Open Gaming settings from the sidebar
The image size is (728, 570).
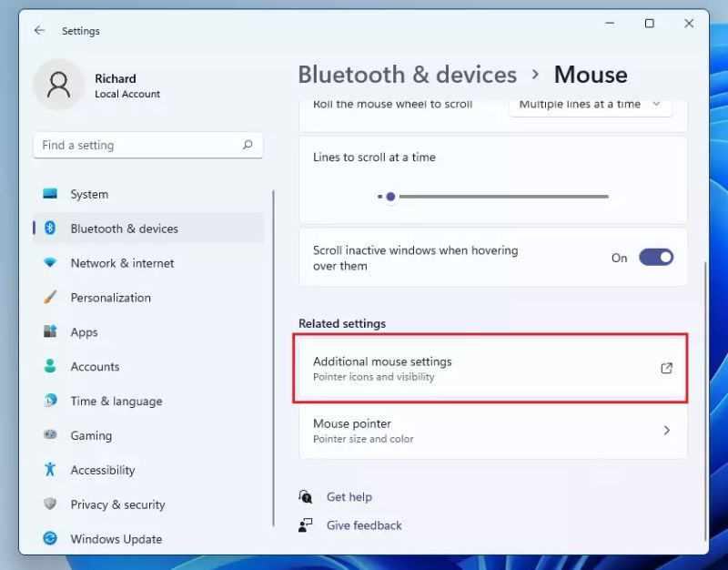88,435
